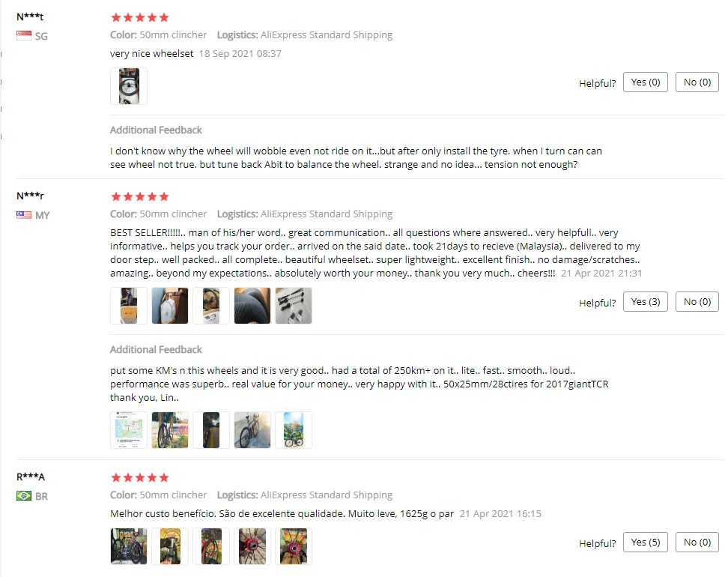
Task: Open bike against blue sky photo
Action: [294, 429]
